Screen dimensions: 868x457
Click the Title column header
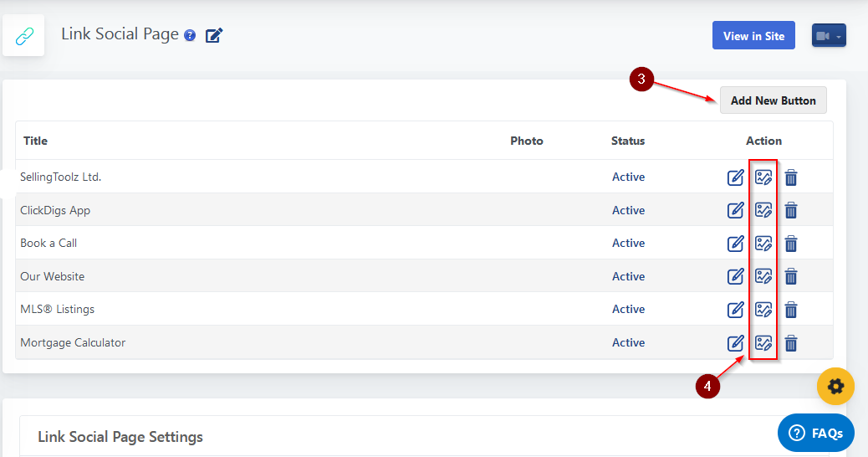pos(36,141)
